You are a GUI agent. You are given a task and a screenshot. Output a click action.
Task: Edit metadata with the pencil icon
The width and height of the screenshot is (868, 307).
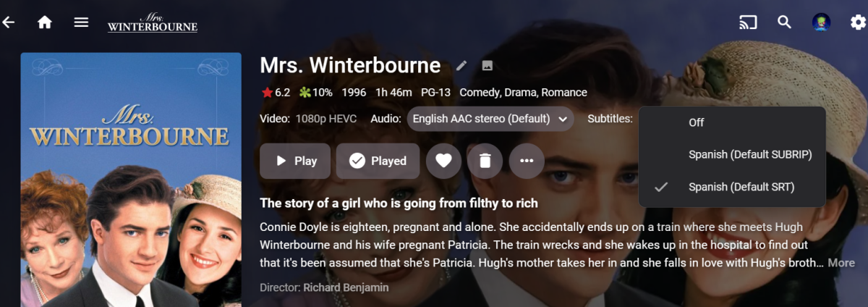(x=461, y=66)
